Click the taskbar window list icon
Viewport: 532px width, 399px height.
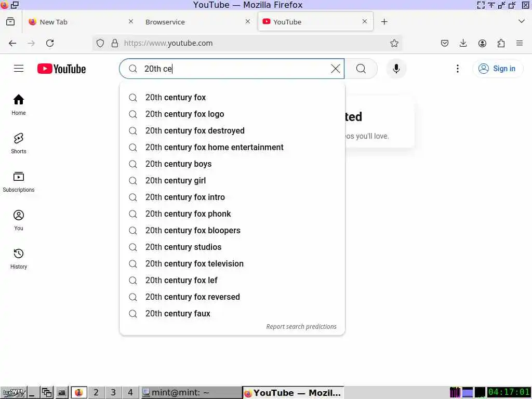tap(47, 393)
